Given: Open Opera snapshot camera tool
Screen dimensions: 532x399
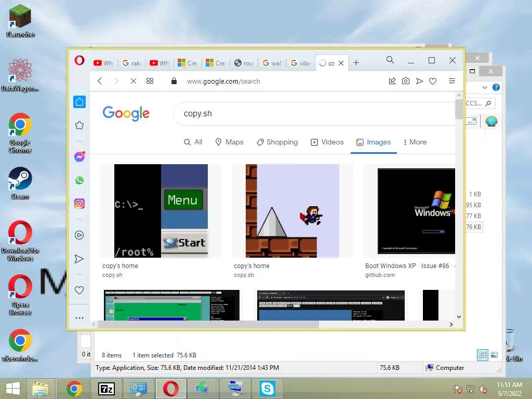Looking at the screenshot, I should 405,81.
